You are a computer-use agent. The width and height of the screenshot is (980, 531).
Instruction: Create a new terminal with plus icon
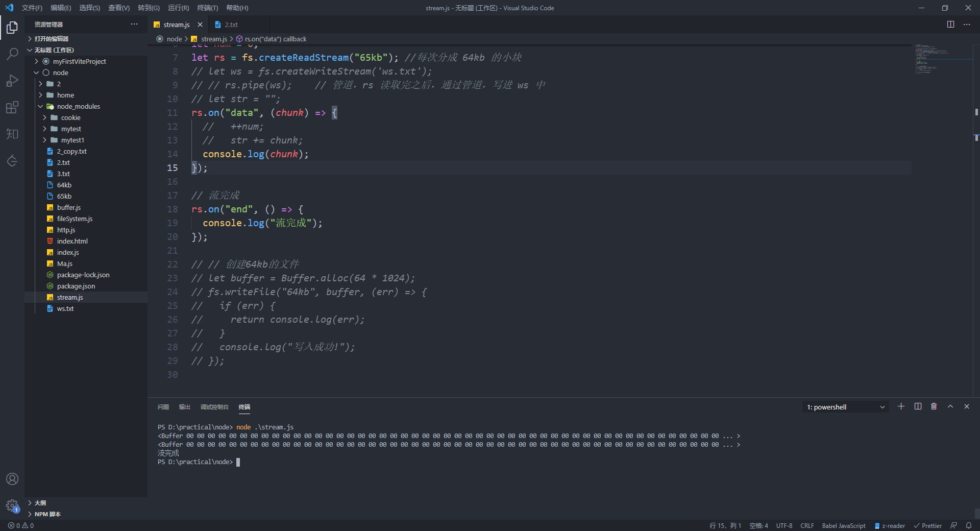901,406
